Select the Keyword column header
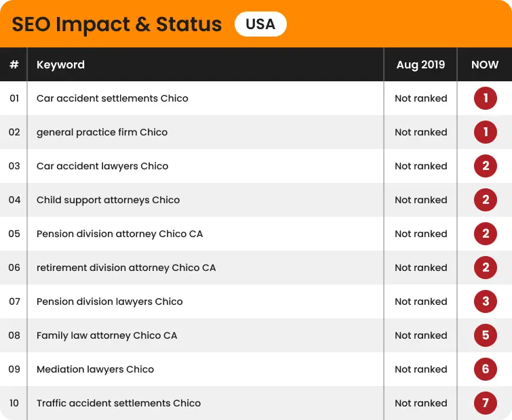 60,65
